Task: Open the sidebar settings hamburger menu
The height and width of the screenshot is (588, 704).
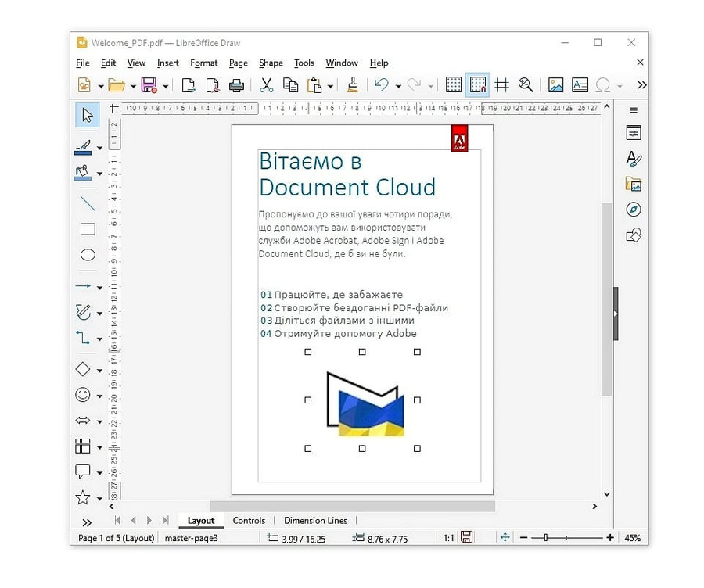Action: click(x=634, y=110)
